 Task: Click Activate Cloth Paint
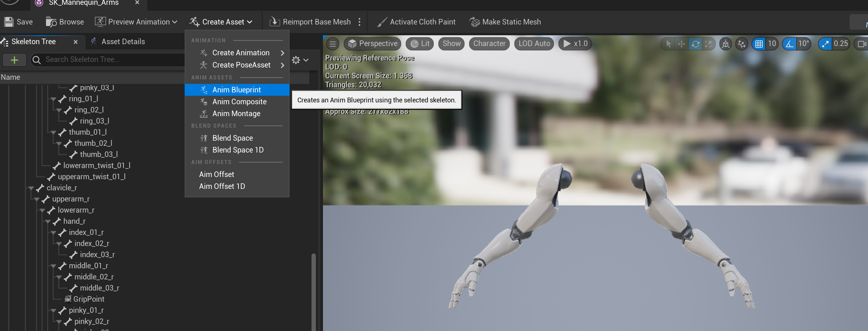coord(416,22)
